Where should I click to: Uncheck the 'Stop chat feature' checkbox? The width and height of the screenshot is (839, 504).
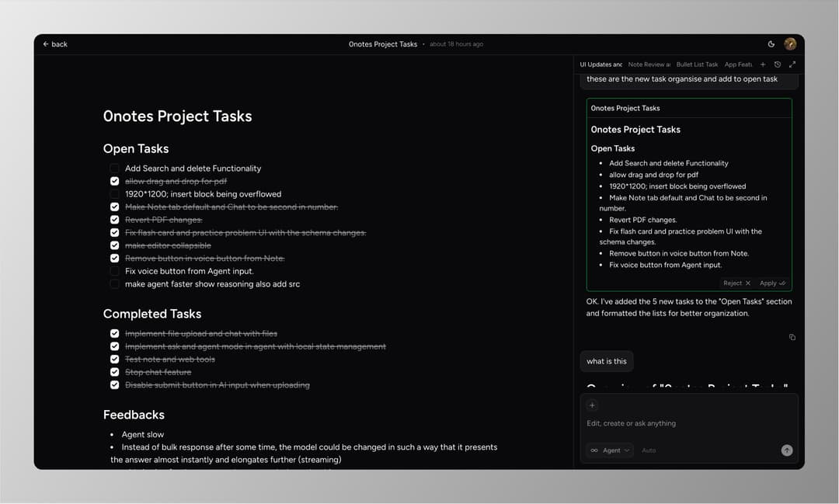[x=114, y=372]
